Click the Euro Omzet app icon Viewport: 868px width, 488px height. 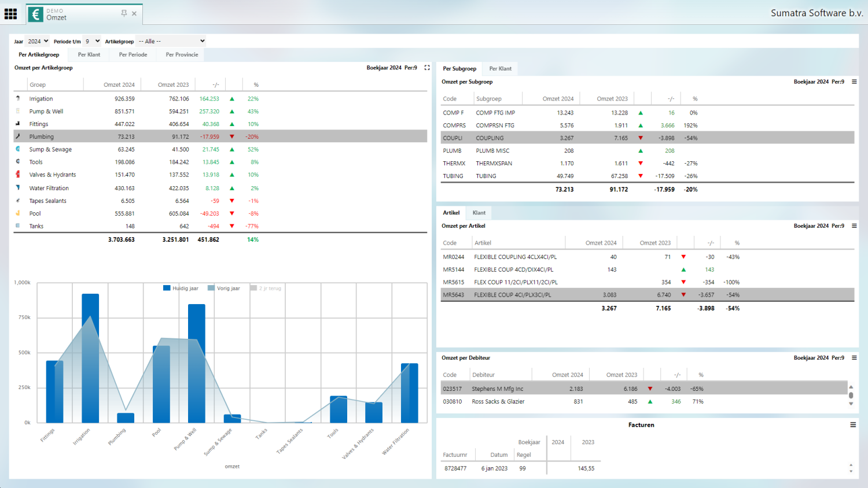36,14
